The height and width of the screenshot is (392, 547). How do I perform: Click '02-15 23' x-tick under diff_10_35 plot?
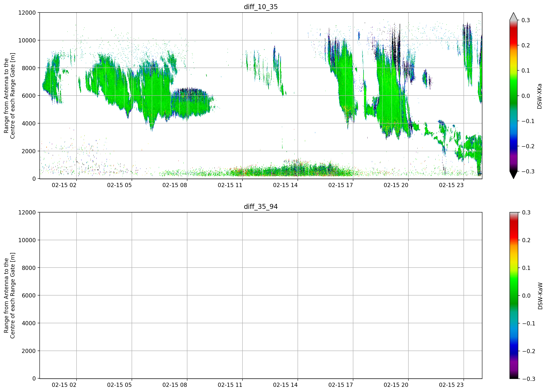[451, 185]
